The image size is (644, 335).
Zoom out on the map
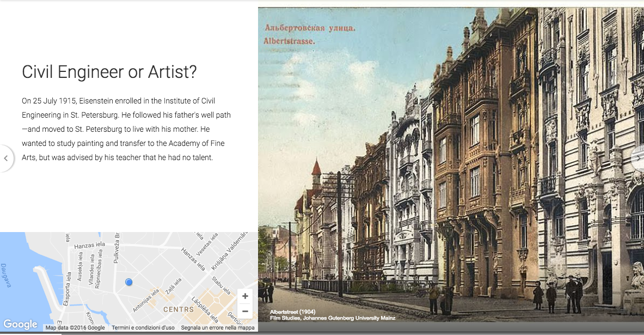tap(245, 312)
